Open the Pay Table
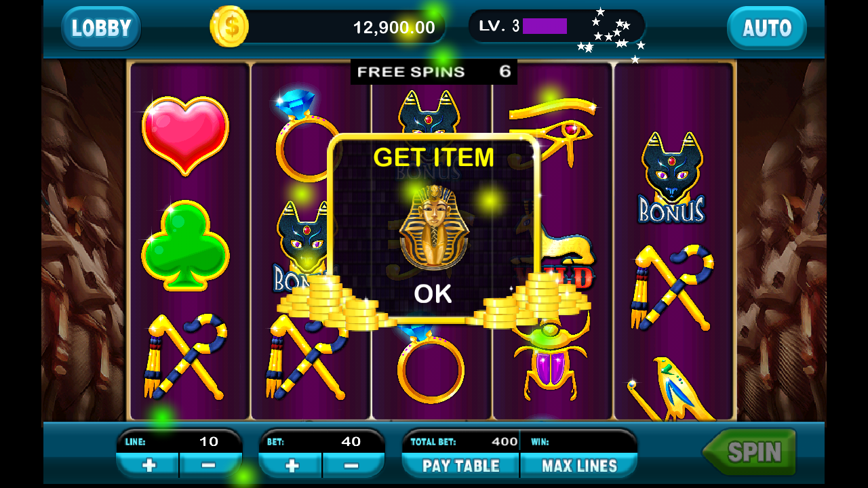 461,466
